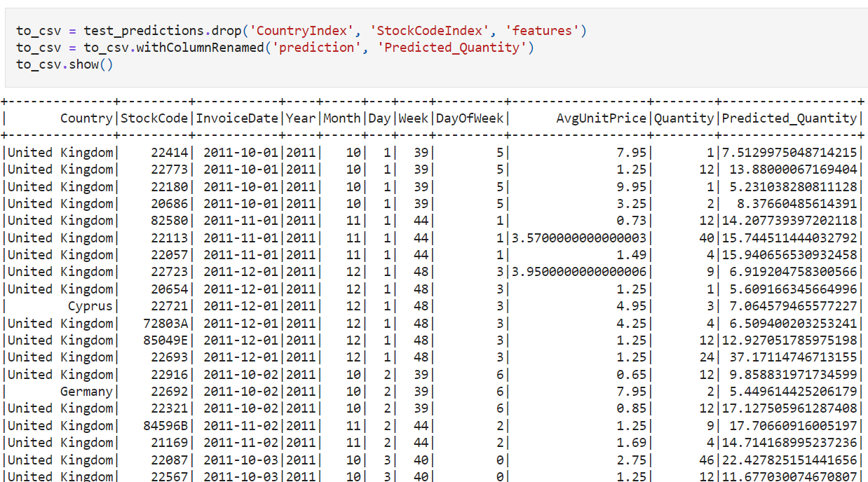Click the 'prediction' string in the code

(x=317, y=48)
